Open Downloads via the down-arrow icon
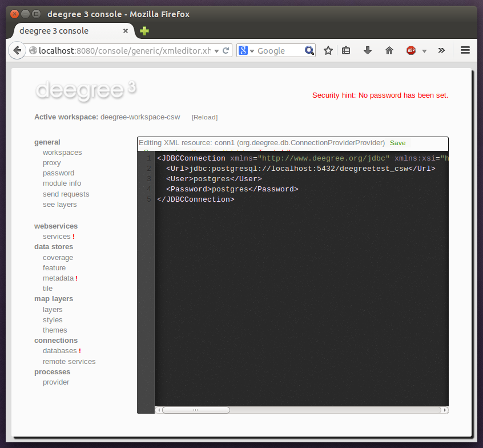This screenshot has width=483, height=448. (365, 50)
